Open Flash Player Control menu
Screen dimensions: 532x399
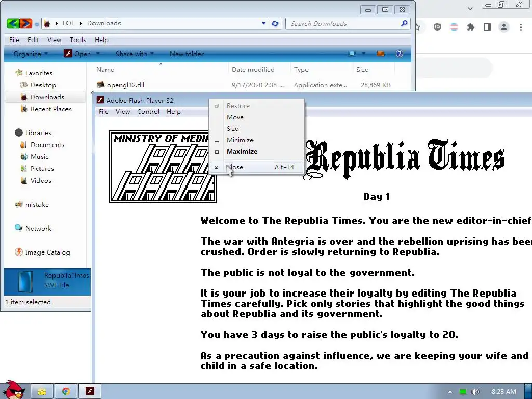[148, 111]
